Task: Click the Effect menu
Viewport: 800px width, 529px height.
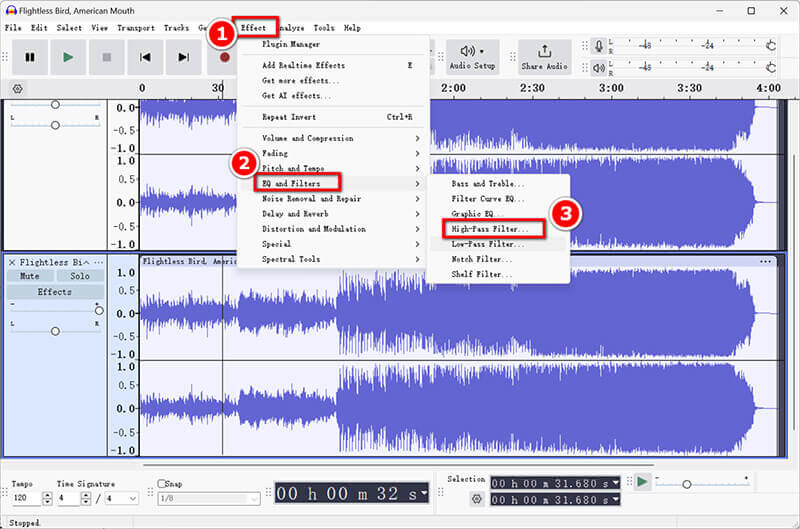Action: click(x=254, y=28)
